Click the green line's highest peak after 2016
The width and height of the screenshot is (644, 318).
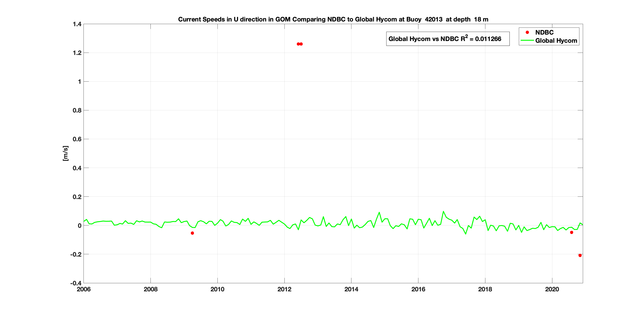tap(444, 211)
